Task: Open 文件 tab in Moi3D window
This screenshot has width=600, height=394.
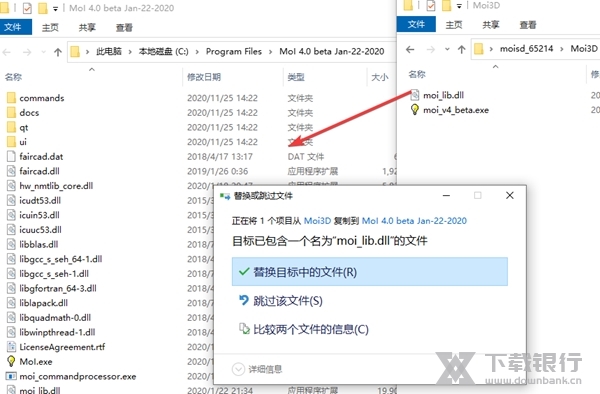Action: pos(416,24)
